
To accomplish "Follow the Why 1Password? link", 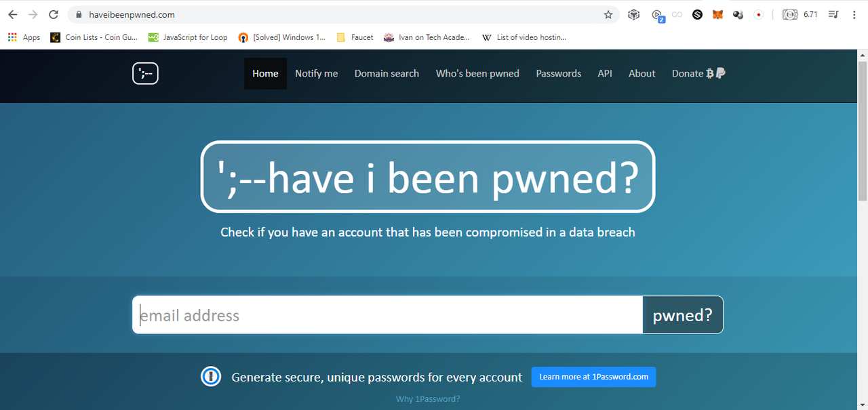I will (x=428, y=398).
